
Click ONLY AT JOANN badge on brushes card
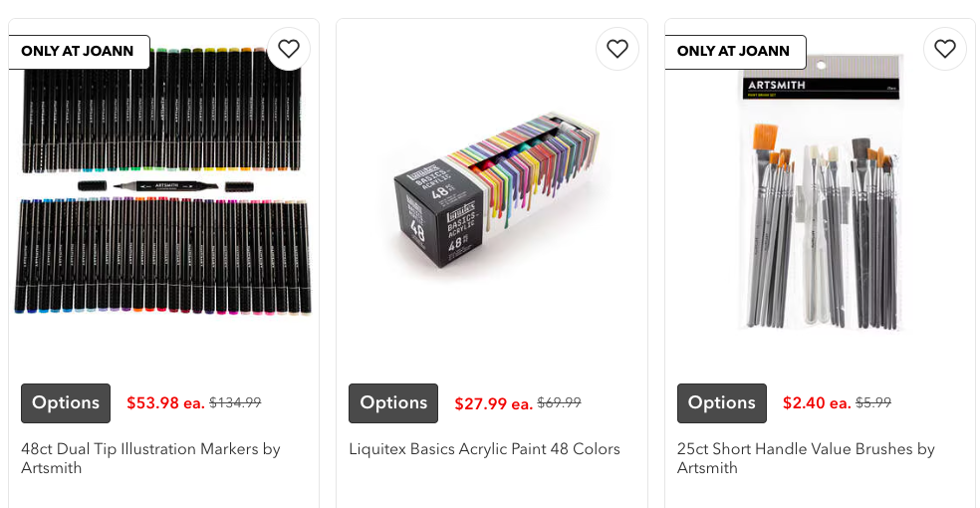(x=735, y=52)
